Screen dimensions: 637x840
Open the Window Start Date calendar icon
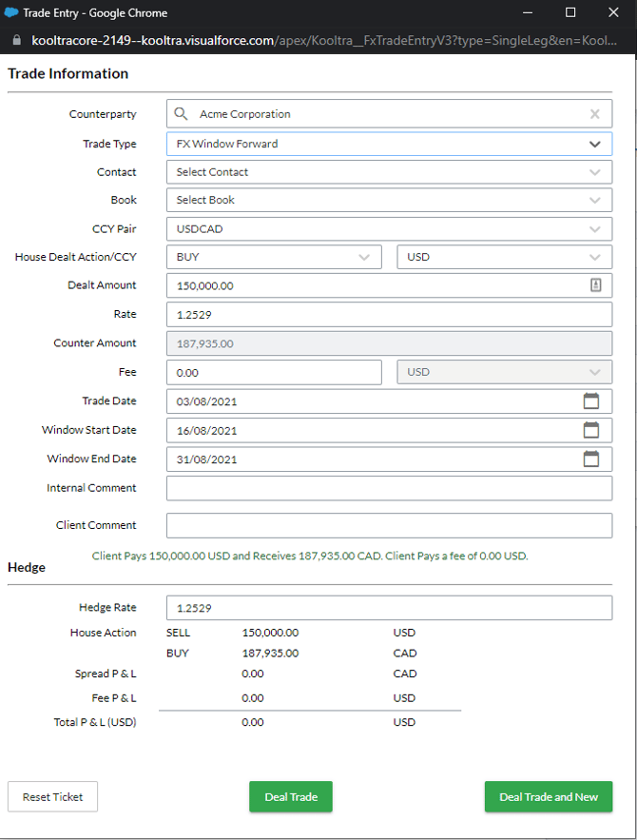(x=591, y=430)
